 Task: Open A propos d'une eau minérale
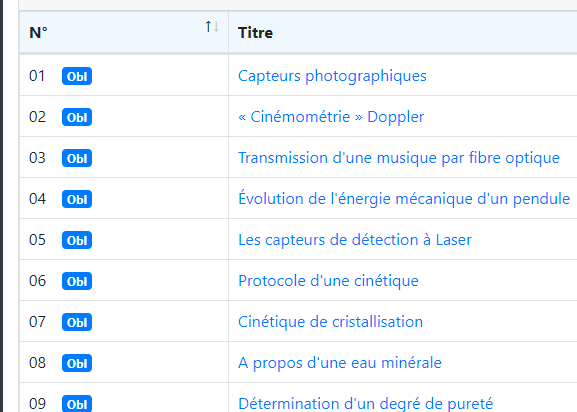(340, 363)
